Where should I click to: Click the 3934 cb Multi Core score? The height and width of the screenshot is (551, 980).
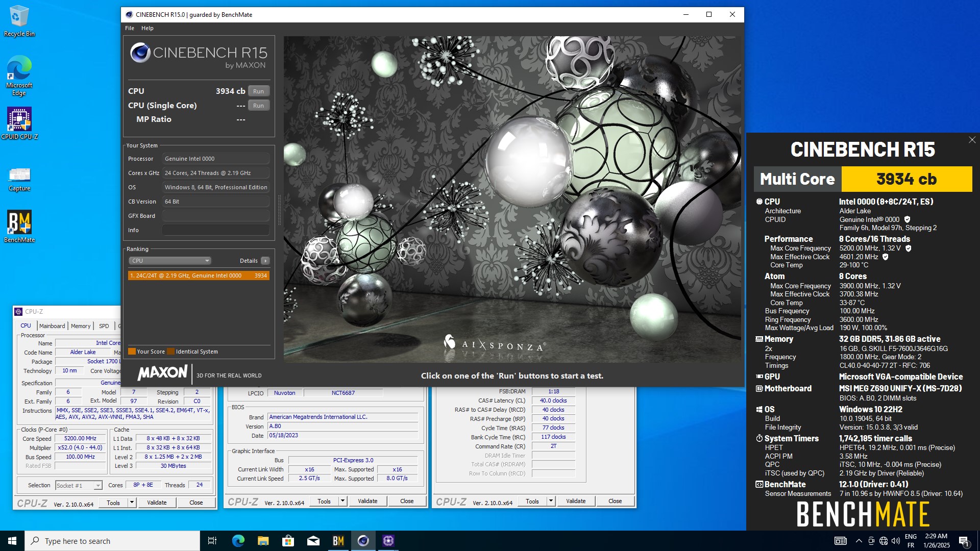[906, 179]
